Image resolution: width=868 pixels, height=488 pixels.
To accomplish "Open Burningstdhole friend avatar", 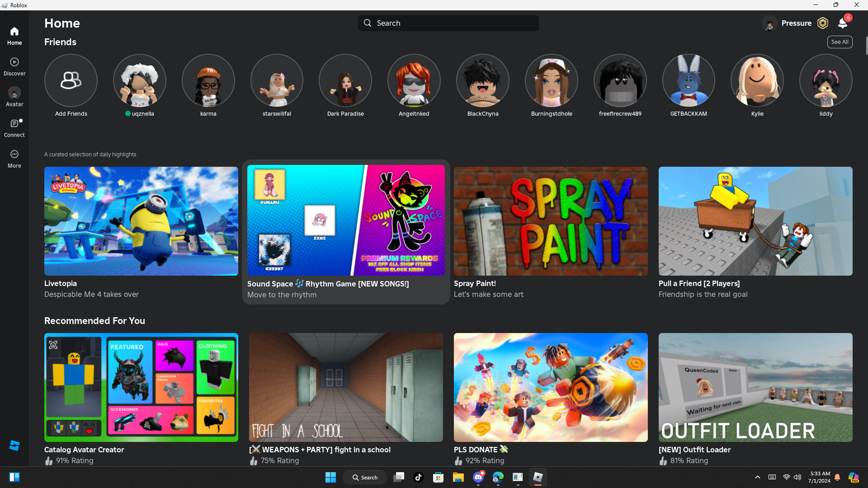I will coord(552,80).
